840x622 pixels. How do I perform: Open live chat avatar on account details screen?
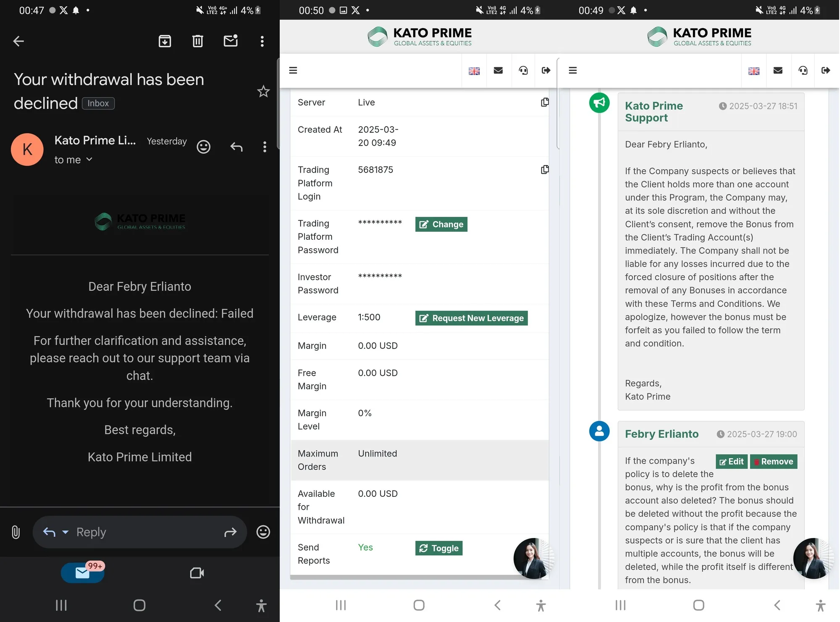pyautogui.click(x=534, y=559)
